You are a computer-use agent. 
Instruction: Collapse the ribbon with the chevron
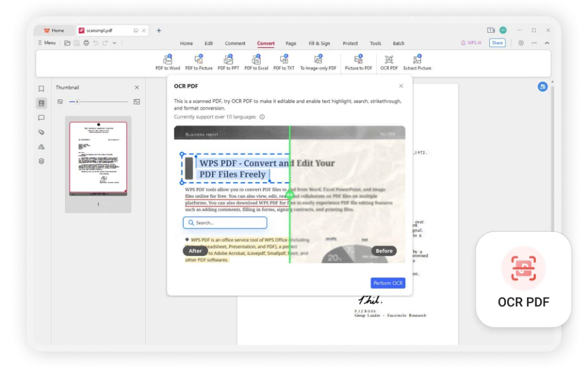547,43
